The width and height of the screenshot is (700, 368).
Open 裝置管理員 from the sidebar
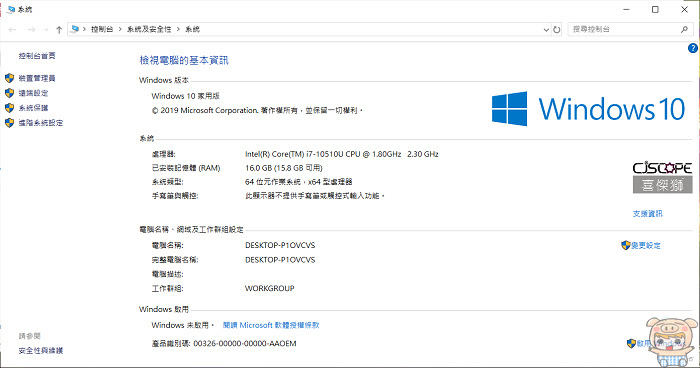pos(37,78)
